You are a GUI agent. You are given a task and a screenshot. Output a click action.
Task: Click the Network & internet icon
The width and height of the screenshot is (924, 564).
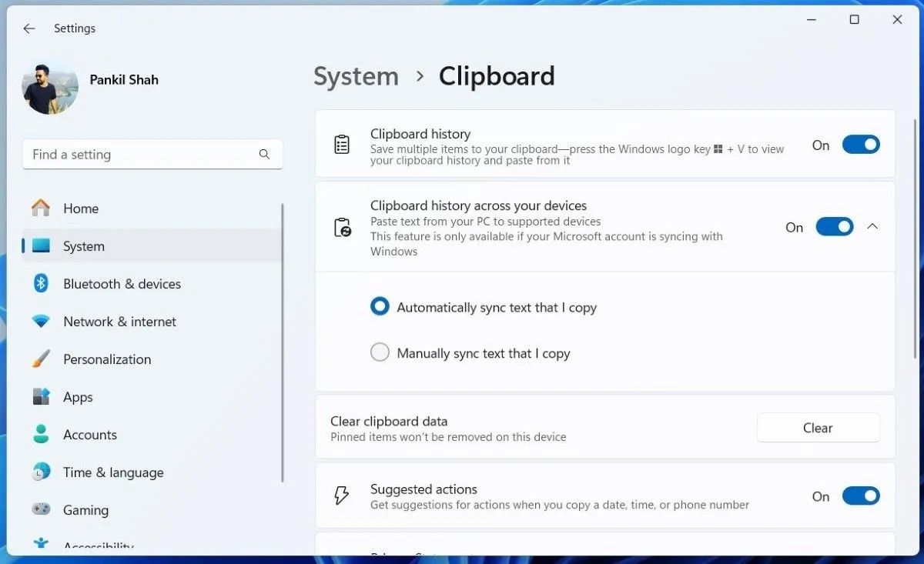40,322
